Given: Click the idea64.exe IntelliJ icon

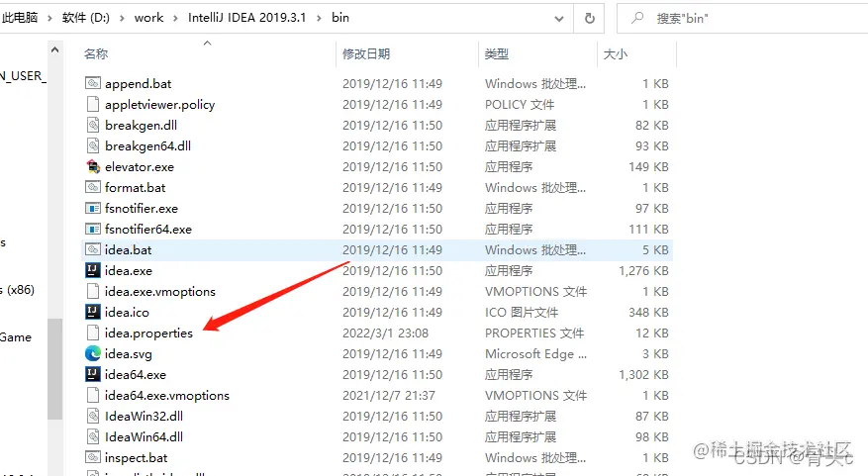Looking at the screenshot, I should 93,374.
